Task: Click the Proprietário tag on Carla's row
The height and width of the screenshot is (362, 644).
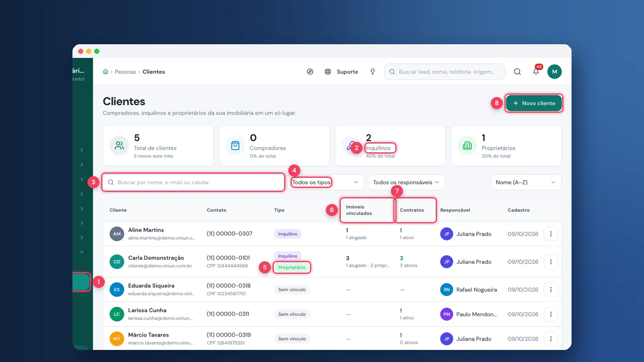Action: tap(292, 267)
